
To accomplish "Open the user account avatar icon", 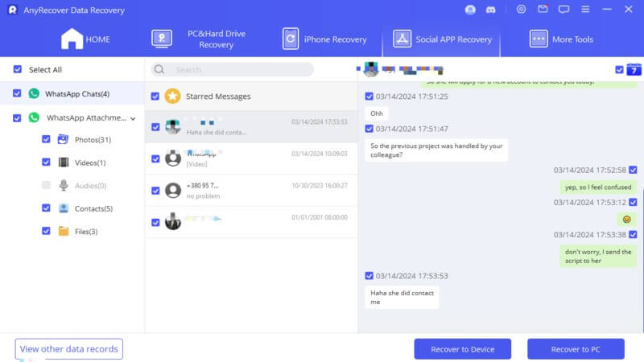I will [x=470, y=10].
